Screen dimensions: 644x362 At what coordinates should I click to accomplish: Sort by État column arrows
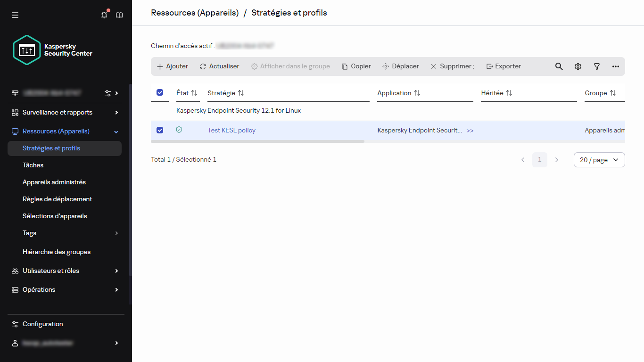[194, 93]
